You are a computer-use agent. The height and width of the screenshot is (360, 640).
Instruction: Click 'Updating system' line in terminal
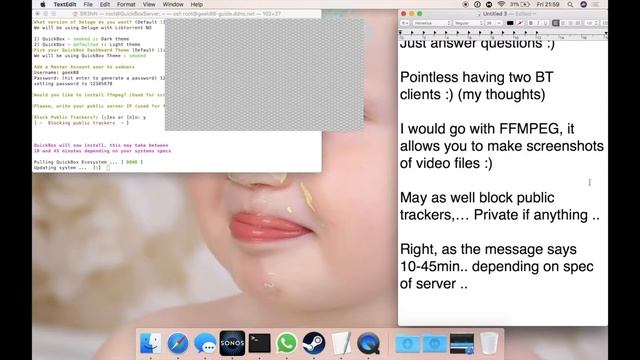(71, 168)
